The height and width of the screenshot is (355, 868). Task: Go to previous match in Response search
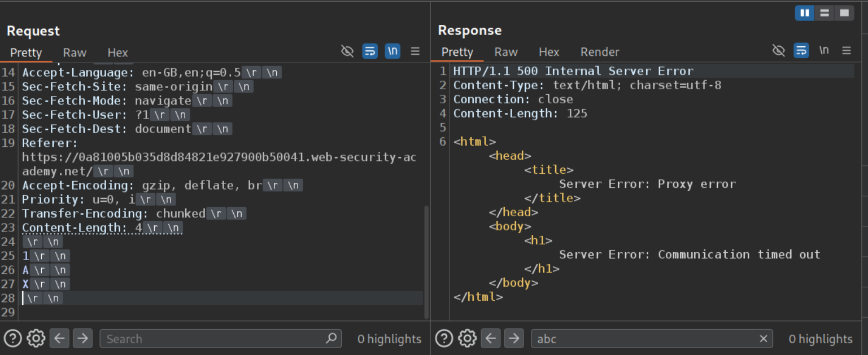point(491,339)
